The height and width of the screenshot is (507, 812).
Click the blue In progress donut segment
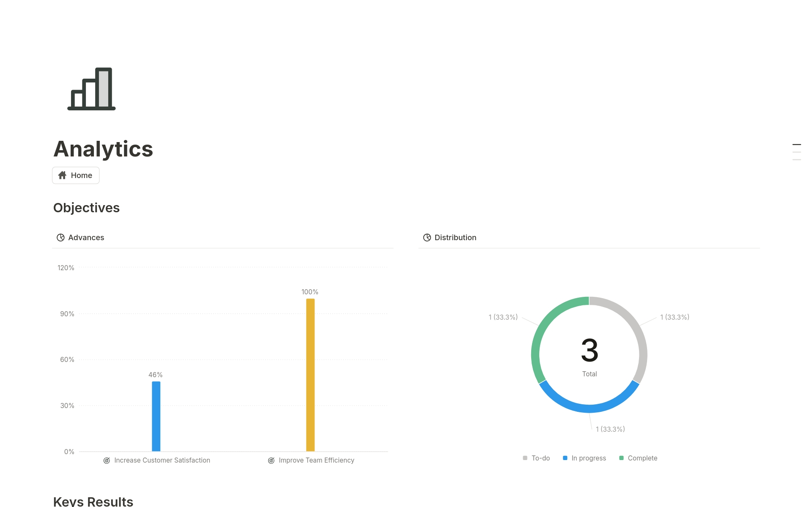(x=589, y=408)
